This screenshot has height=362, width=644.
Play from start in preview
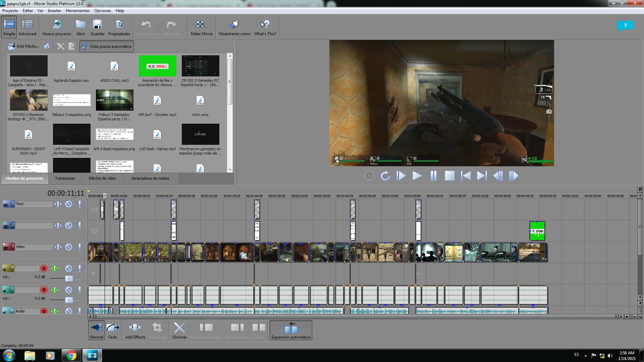[401, 176]
